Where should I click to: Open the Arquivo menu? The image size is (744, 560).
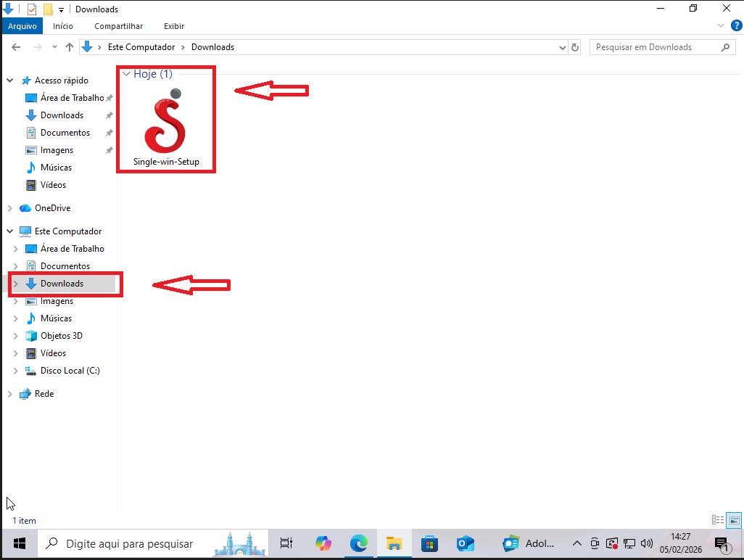[x=22, y=25]
